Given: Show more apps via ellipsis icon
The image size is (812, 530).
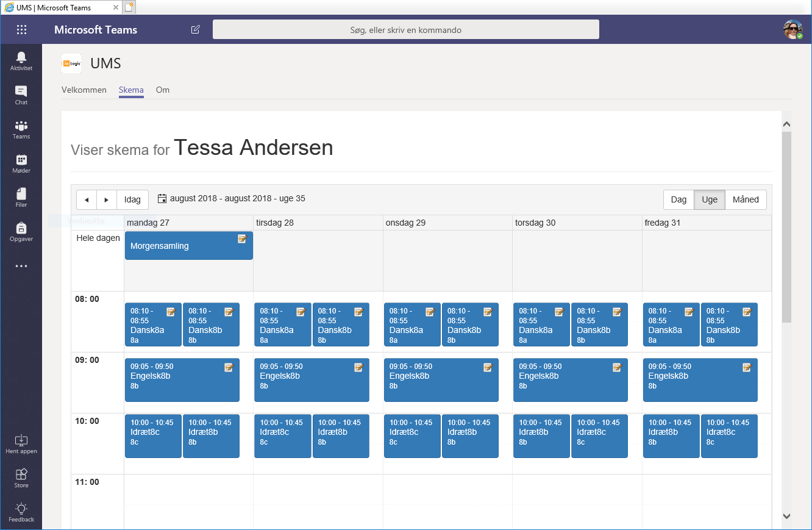Looking at the screenshot, I should coord(21,267).
